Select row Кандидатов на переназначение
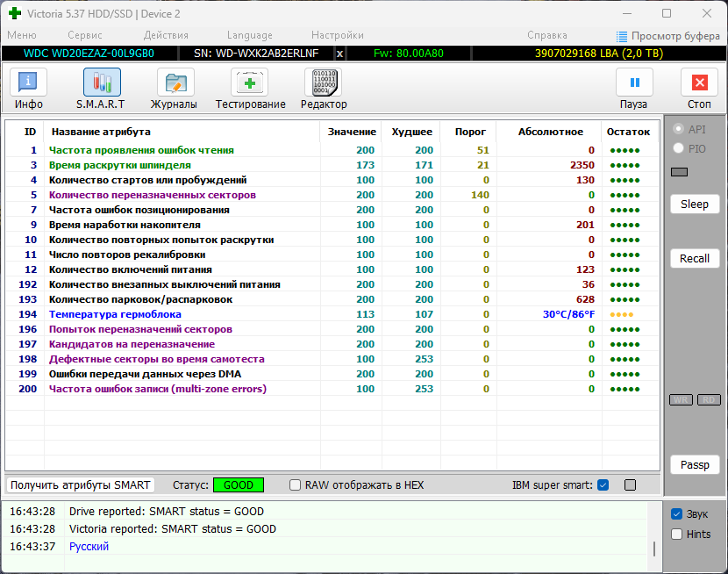 [332, 344]
